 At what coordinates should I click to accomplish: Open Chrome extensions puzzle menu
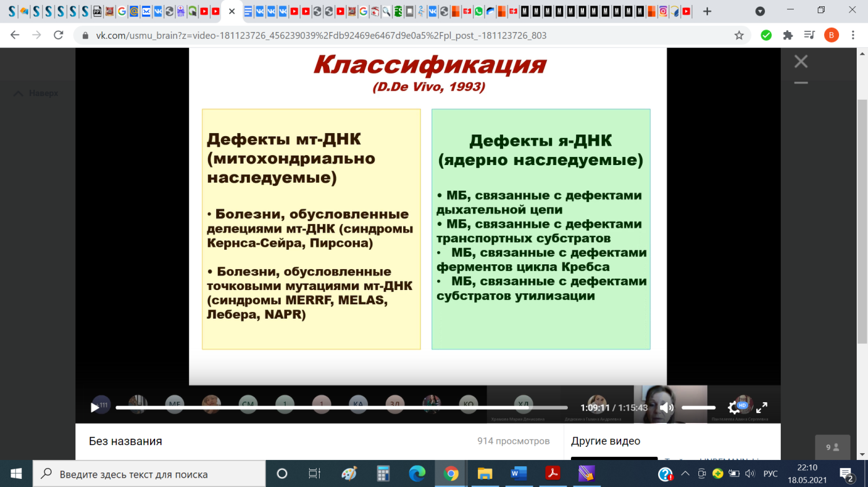788,36
